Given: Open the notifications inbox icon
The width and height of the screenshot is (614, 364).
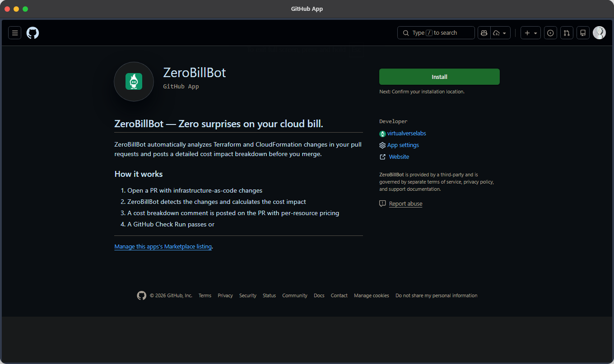Looking at the screenshot, I should pyautogui.click(x=583, y=32).
